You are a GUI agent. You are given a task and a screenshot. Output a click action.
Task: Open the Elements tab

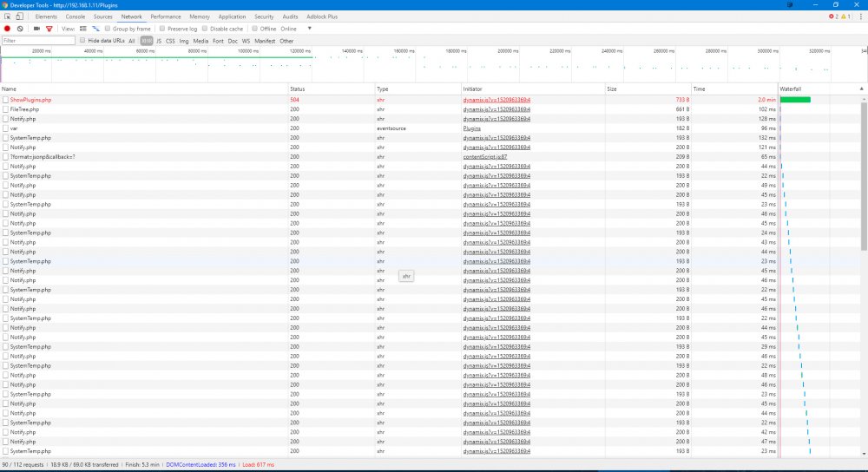46,16
